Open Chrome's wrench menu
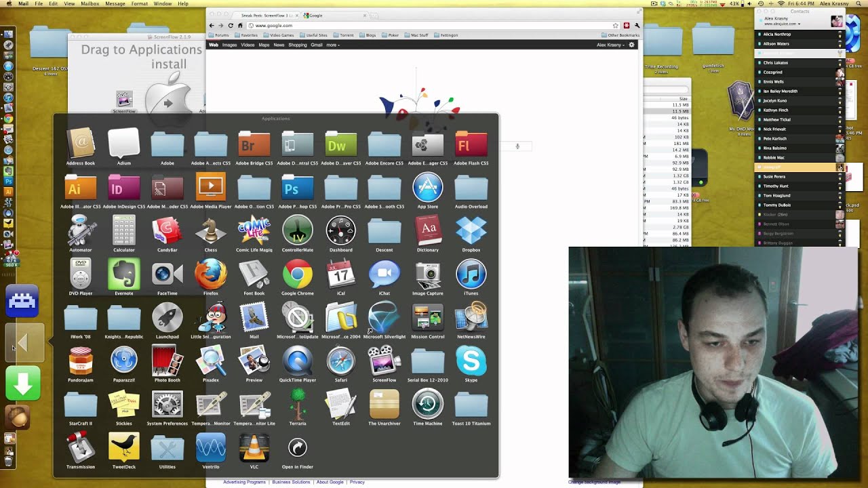Image resolution: width=868 pixels, height=488 pixels. pyautogui.click(x=637, y=25)
